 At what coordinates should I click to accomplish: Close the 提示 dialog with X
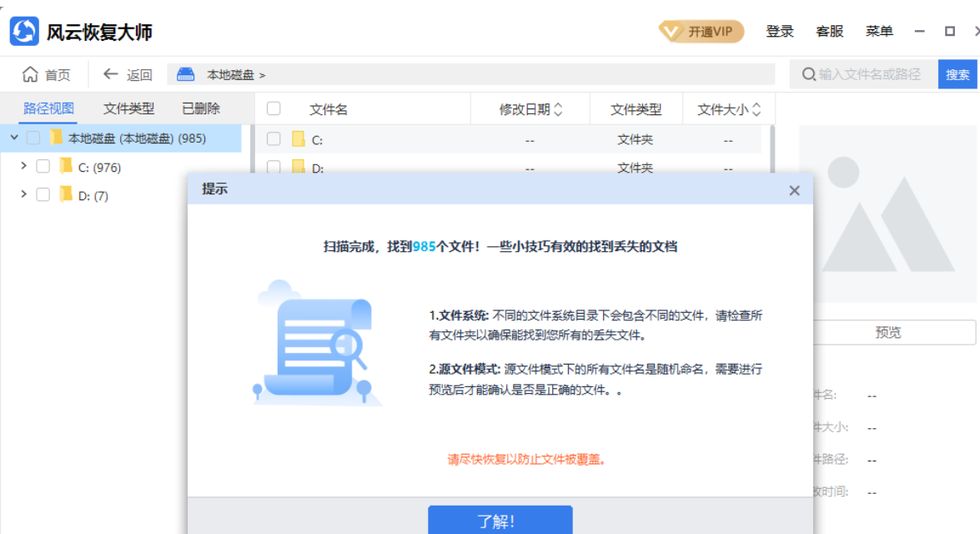pos(794,190)
